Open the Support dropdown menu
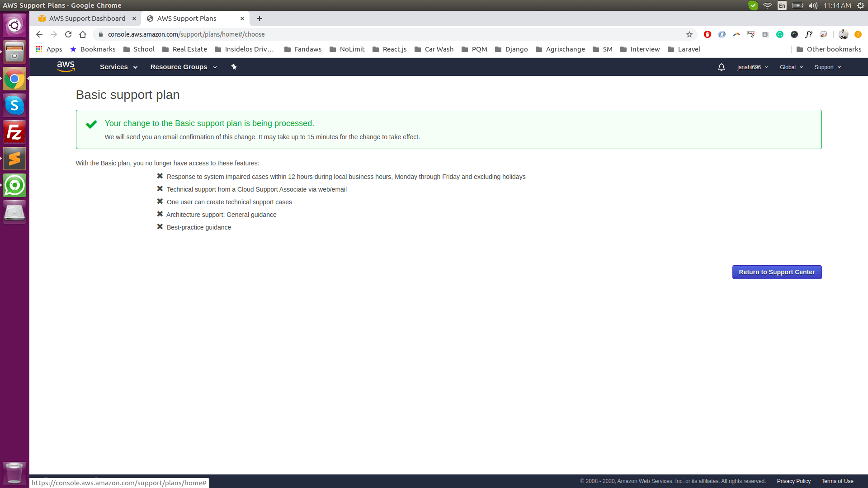The image size is (868, 488). pos(828,67)
